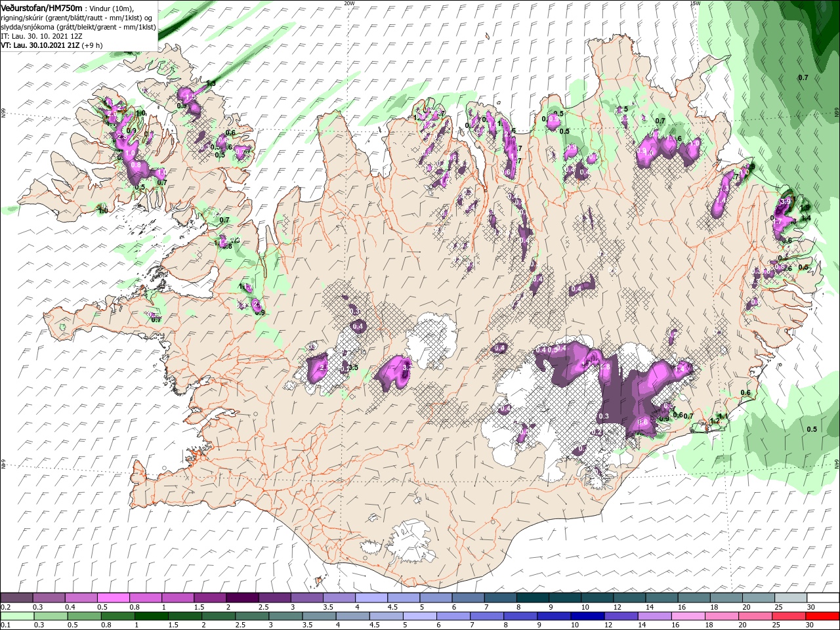Select the IT: Lau. 30. 10. 2021 12Z line
The width and height of the screenshot is (840, 630).
pos(41,36)
